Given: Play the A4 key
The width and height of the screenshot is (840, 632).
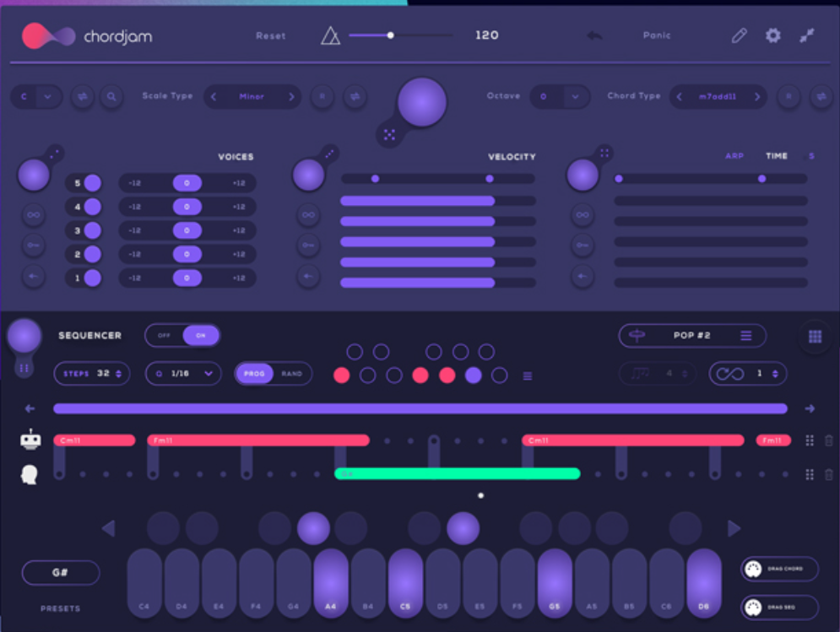Looking at the screenshot, I should pos(331,583).
